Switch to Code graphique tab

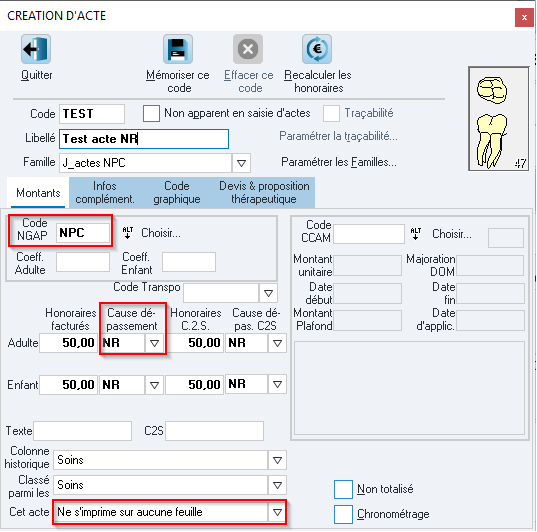click(177, 193)
